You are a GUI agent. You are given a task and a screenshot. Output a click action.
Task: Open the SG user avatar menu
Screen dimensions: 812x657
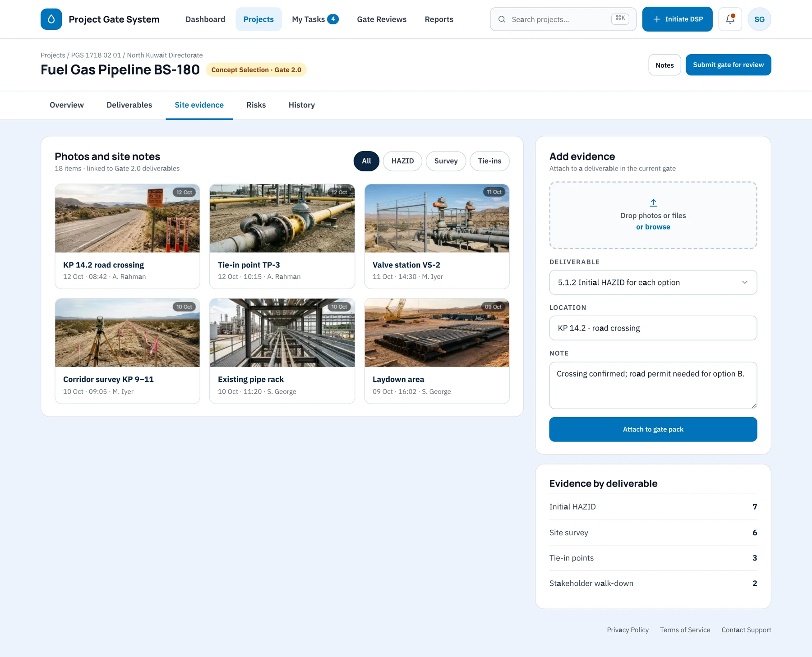click(759, 19)
